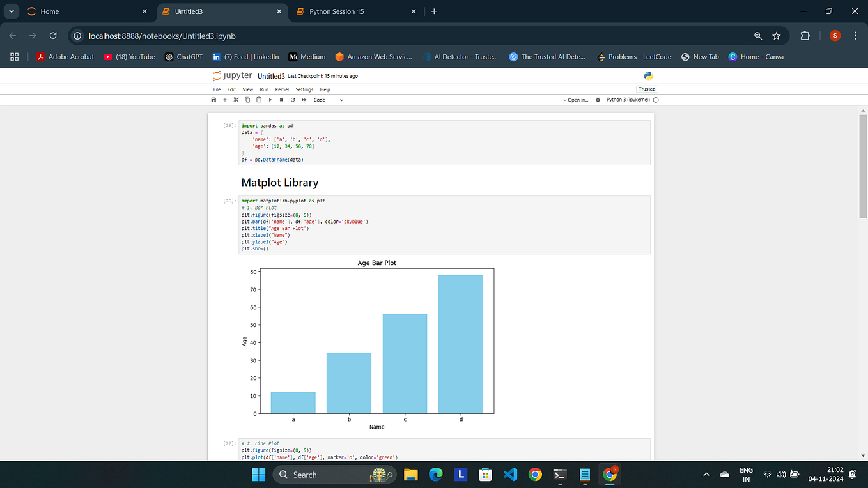Enable the debugger with the bug icon

click(x=597, y=100)
